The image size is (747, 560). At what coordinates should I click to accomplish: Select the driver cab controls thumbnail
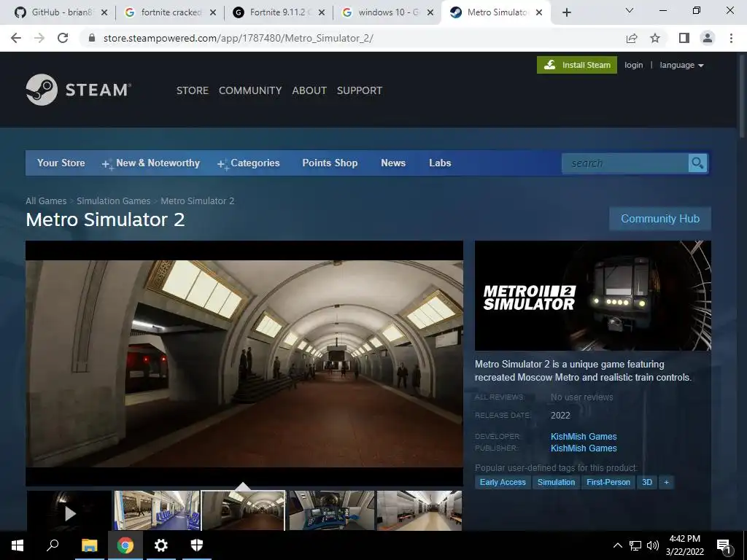pos(332,511)
